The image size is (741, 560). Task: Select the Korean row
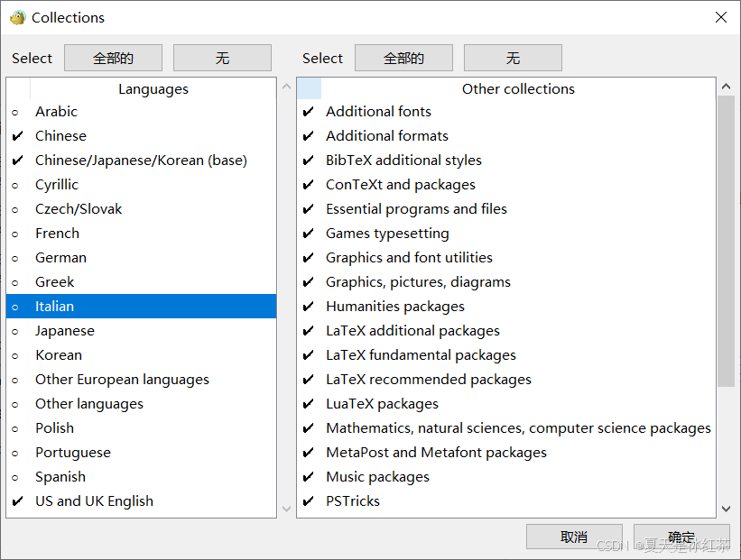tap(142, 355)
